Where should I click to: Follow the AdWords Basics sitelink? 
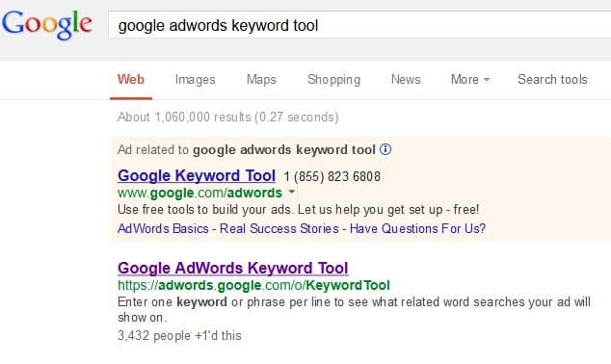click(163, 228)
